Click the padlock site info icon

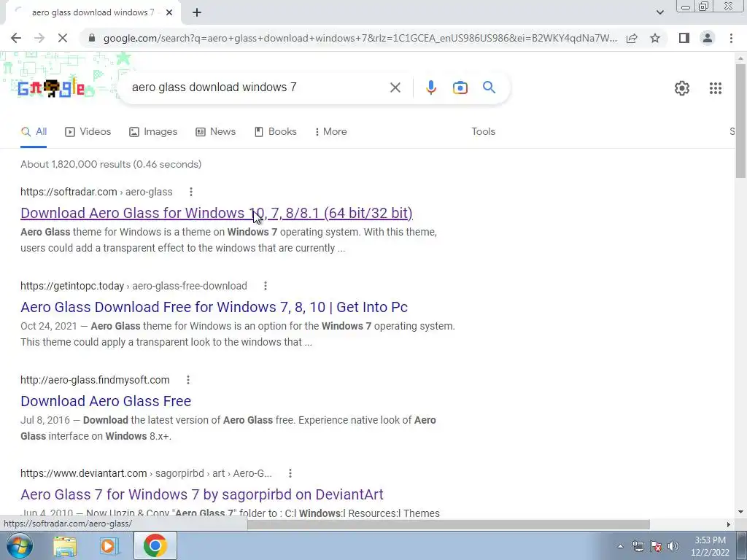pyautogui.click(x=92, y=38)
